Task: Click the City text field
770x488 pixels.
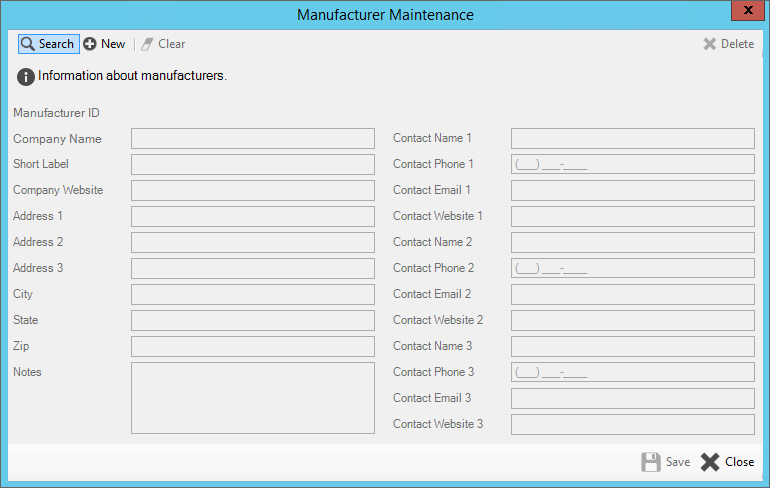Action: (x=253, y=295)
